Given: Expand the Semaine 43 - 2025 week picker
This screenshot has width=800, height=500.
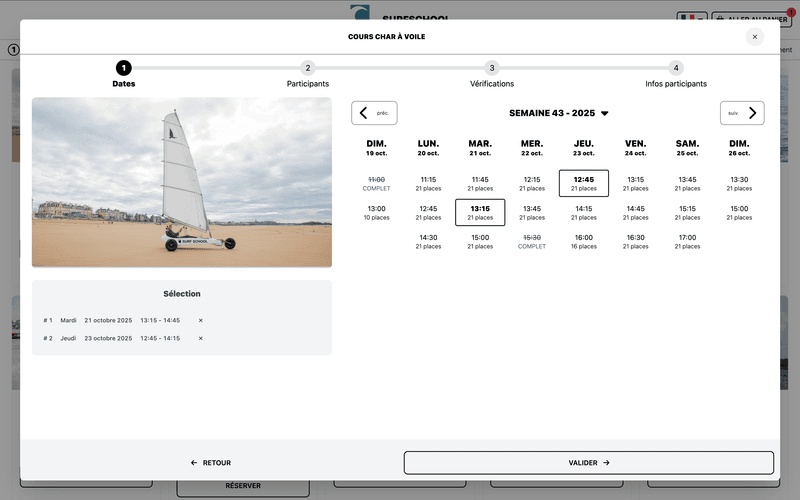Looking at the screenshot, I should coord(558,113).
